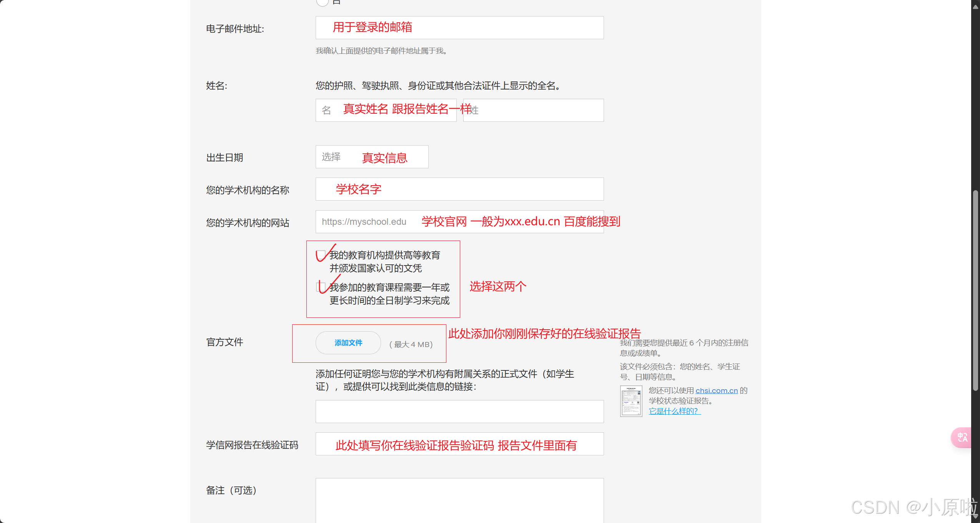Open the chsi.com.cn link
This screenshot has width=980, height=523.
[716, 390]
